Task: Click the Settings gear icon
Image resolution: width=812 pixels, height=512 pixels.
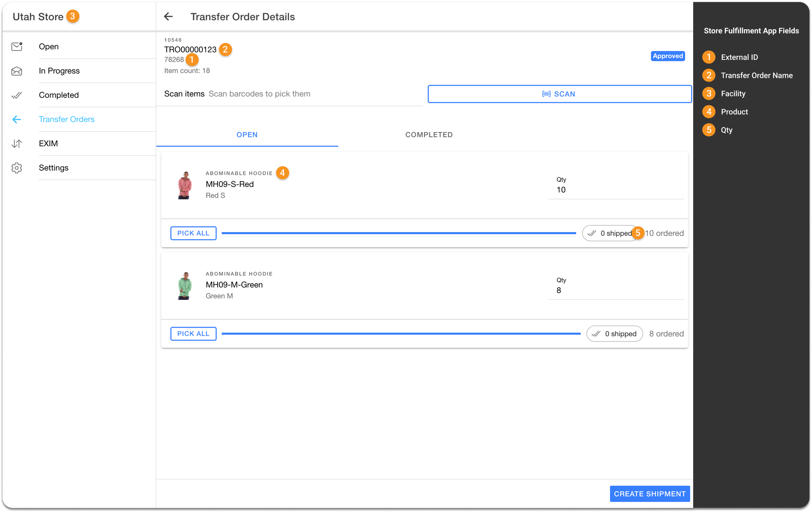Action: point(17,168)
